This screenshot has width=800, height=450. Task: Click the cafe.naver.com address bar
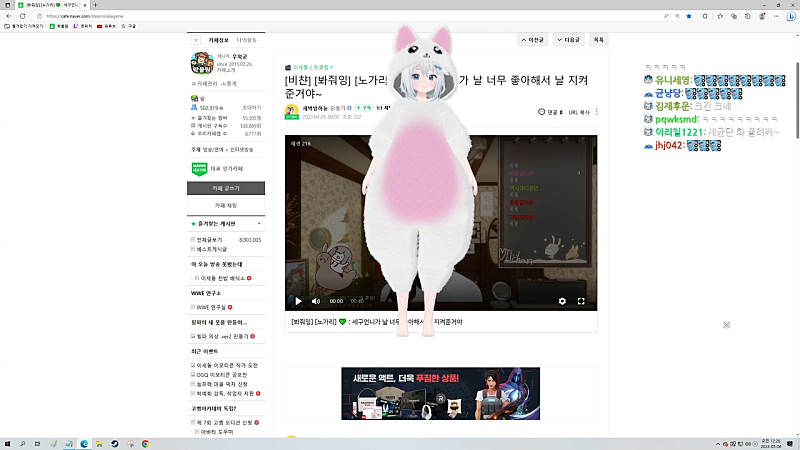coord(347,16)
